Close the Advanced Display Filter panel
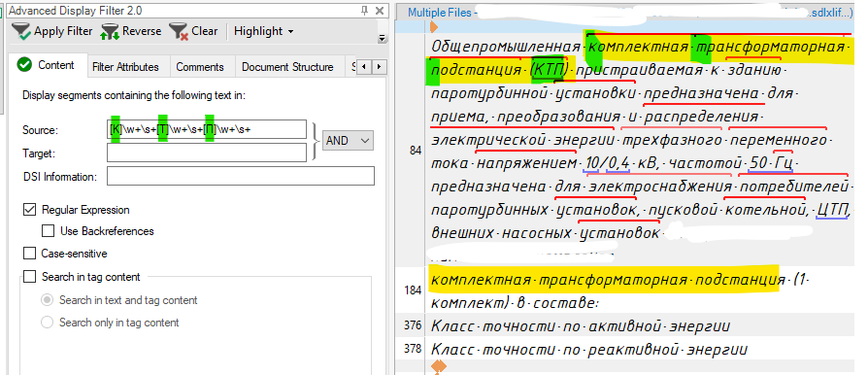Screen dimensions: 868x375 click(x=380, y=11)
